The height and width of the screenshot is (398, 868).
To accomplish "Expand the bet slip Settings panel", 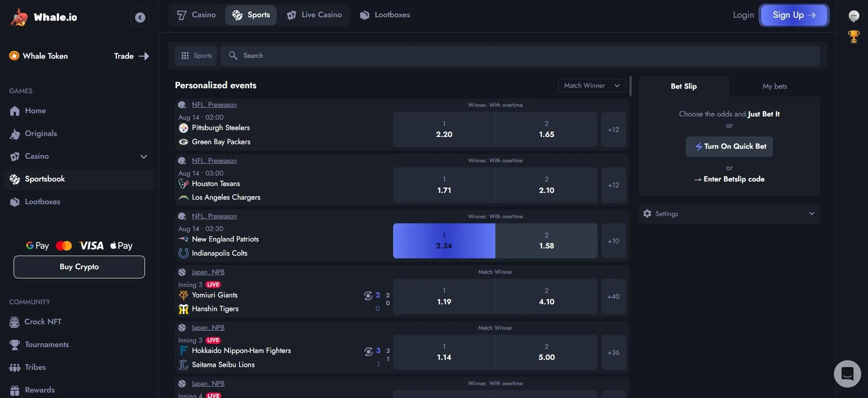I will 729,214.
